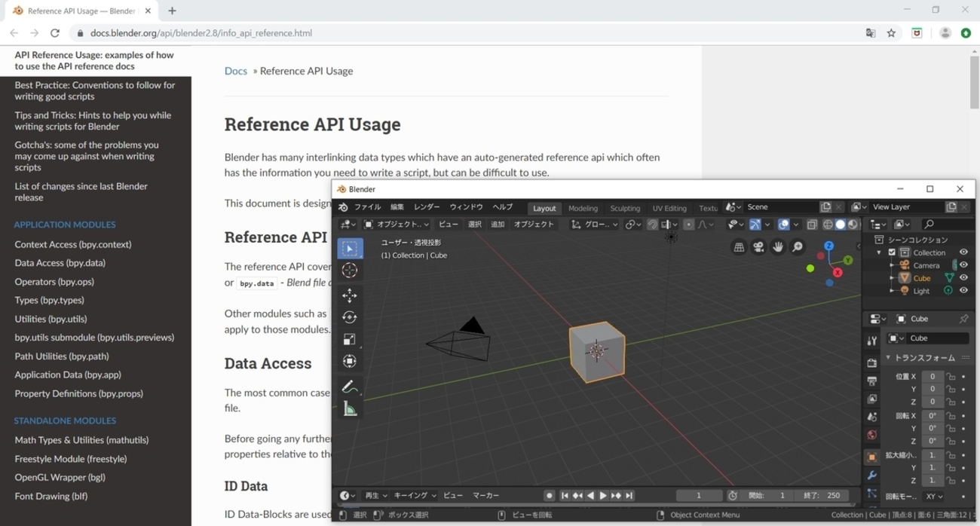
Task: Select the Cursor tool in Blender toolbar
Action: pos(350,270)
